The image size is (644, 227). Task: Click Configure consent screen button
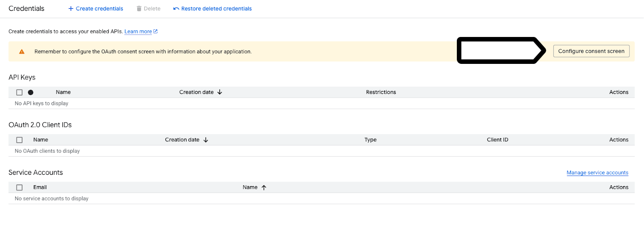(591, 51)
